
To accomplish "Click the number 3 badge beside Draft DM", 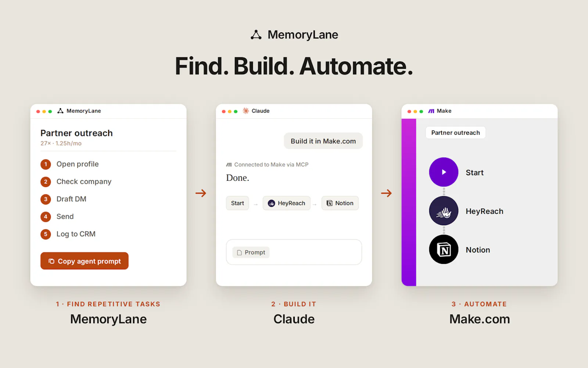I will pos(46,199).
